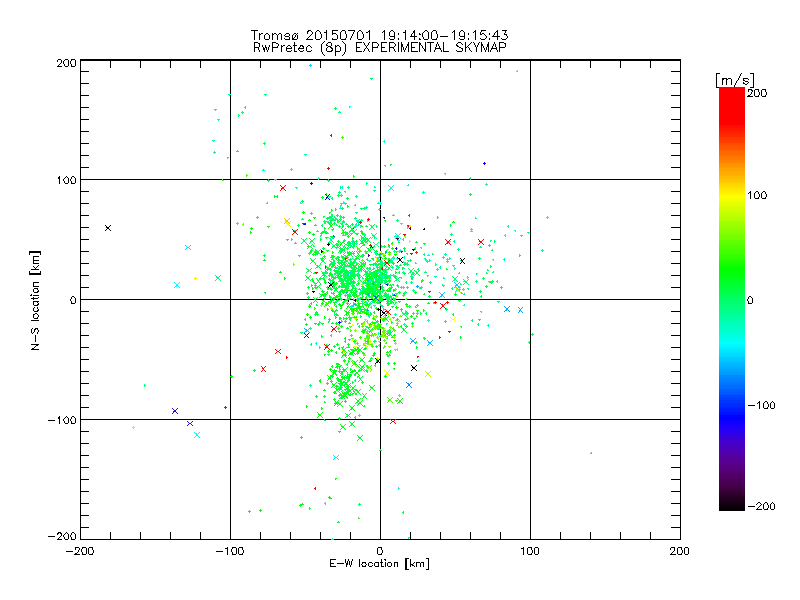Click the x-axis tick label "-100"
This screenshot has height=600, width=800.
click(230, 551)
